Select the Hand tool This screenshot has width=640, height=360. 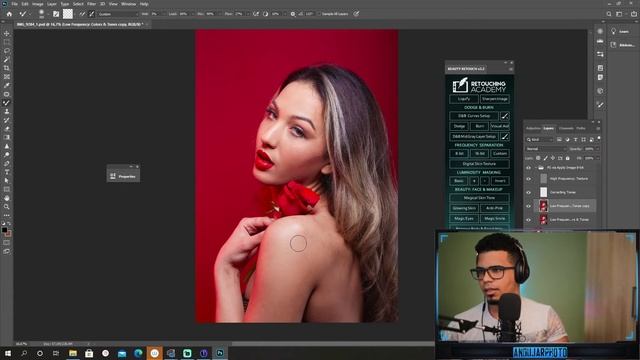[7, 198]
